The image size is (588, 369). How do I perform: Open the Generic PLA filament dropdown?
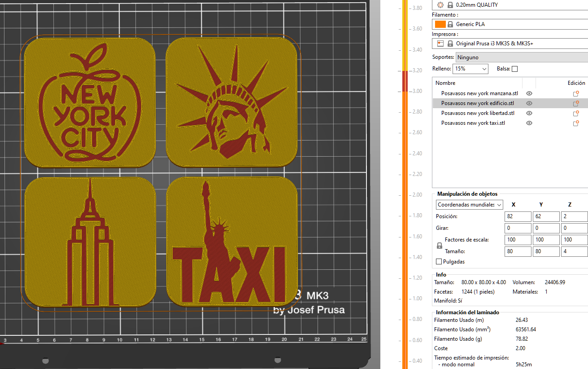point(510,24)
